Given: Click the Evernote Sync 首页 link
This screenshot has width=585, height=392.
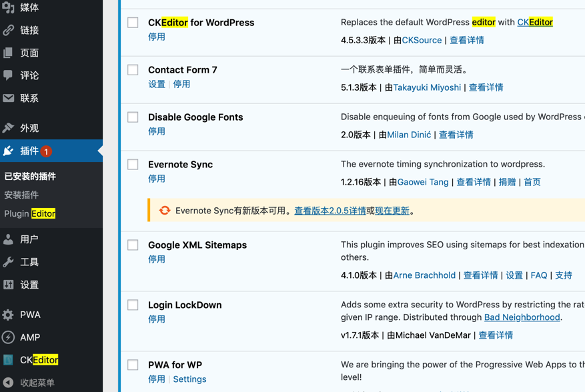Looking at the screenshot, I should click(x=532, y=182).
